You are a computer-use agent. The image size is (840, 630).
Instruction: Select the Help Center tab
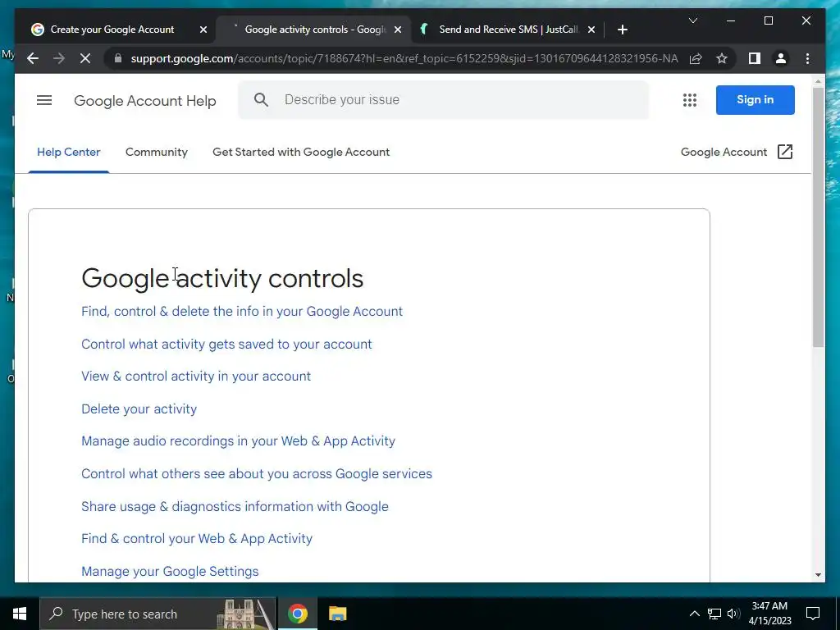[x=69, y=152]
